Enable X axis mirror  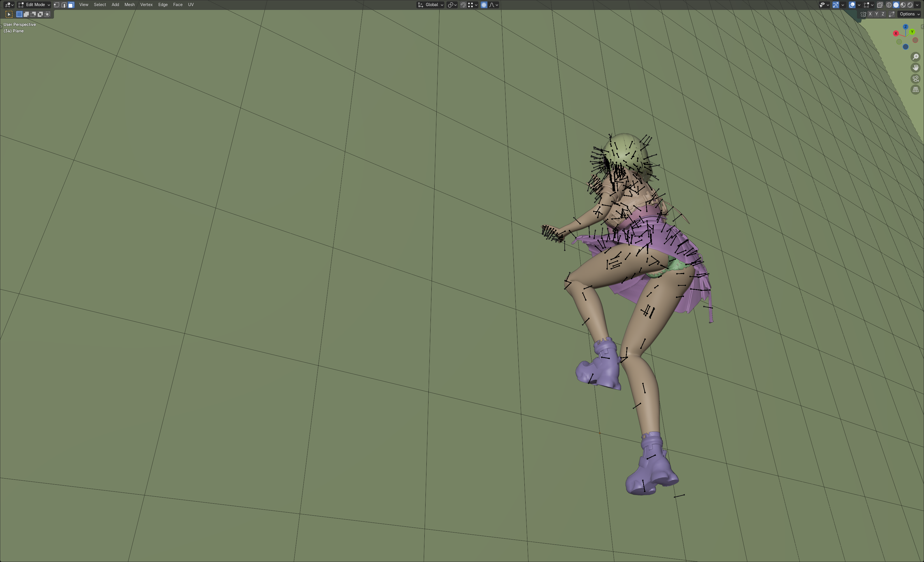tap(870, 14)
